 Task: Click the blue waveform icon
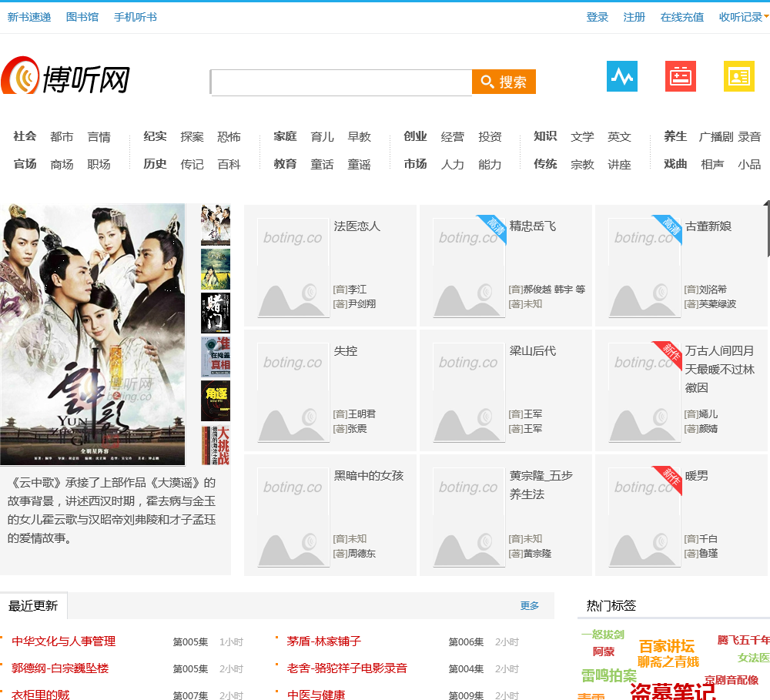pos(621,76)
